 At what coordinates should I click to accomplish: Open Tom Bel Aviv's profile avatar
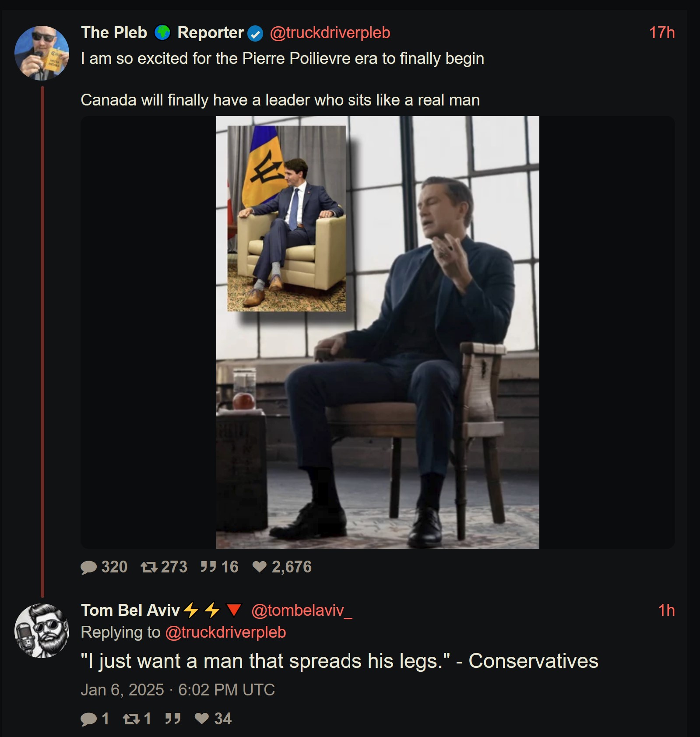(42, 631)
